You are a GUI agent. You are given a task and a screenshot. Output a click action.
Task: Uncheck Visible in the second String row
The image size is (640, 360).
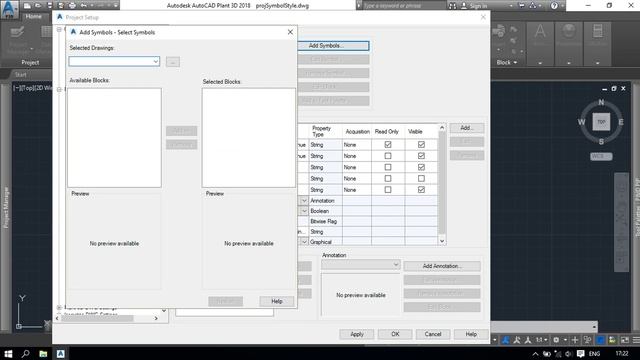click(421, 156)
